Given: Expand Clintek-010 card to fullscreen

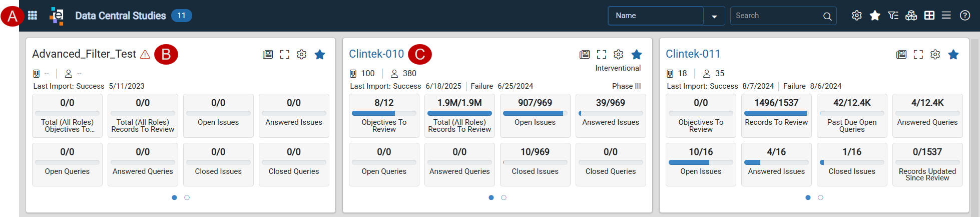Looking at the screenshot, I should 602,54.
